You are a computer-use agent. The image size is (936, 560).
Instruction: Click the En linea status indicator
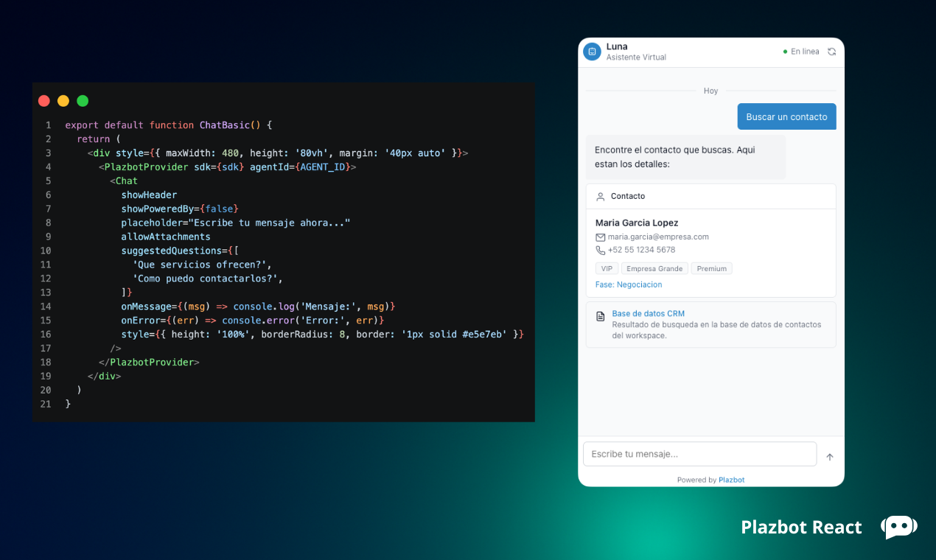pyautogui.click(x=801, y=52)
